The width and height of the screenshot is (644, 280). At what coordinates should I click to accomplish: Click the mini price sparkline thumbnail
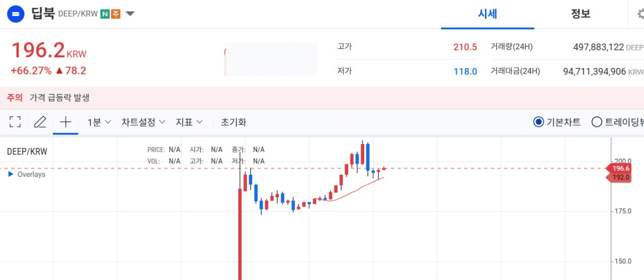point(271,59)
